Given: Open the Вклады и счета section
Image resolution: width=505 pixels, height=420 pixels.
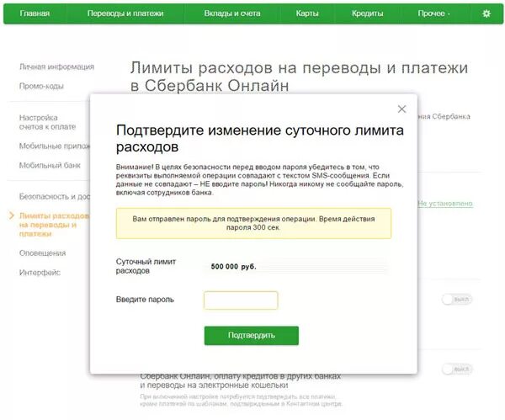Looking at the screenshot, I should (232, 13).
